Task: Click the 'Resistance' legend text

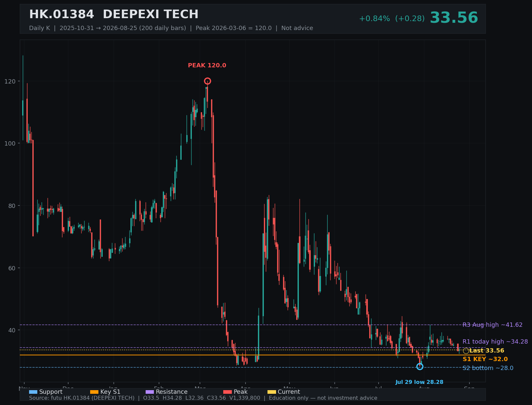Action: [x=172, y=392]
